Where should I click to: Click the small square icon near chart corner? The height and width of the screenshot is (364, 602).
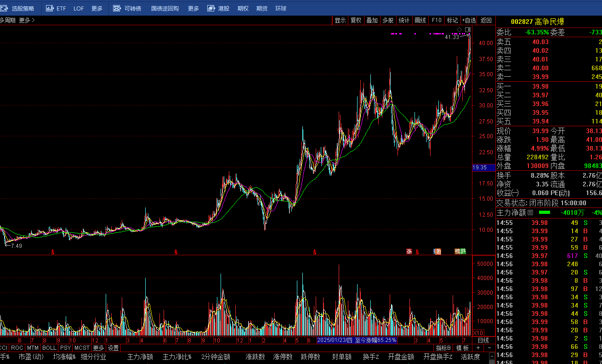pyautogui.click(x=468, y=30)
